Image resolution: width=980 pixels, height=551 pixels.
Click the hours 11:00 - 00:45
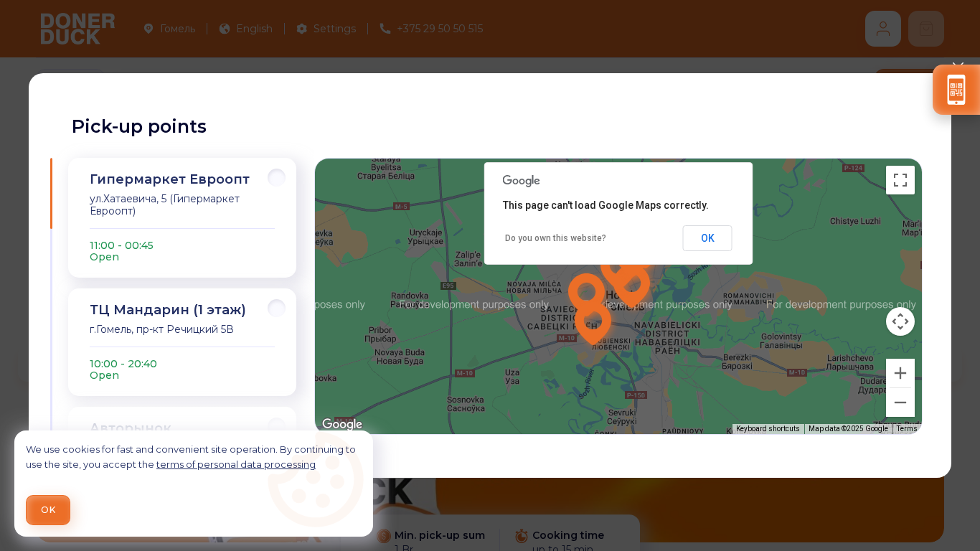pyautogui.click(x=121, y=245)
